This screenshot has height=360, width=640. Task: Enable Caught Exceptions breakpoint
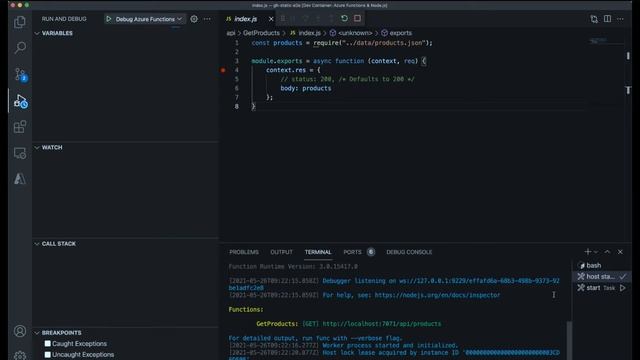click(47, 344)
